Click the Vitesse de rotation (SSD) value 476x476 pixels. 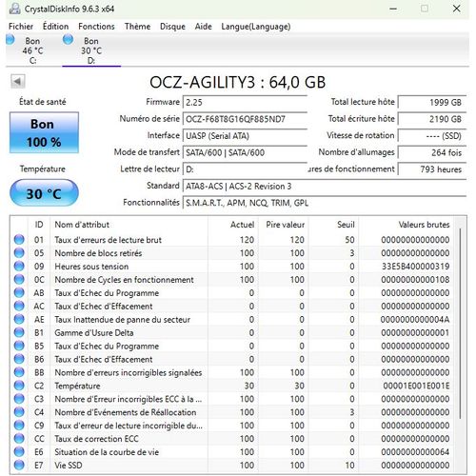point(432,136)
